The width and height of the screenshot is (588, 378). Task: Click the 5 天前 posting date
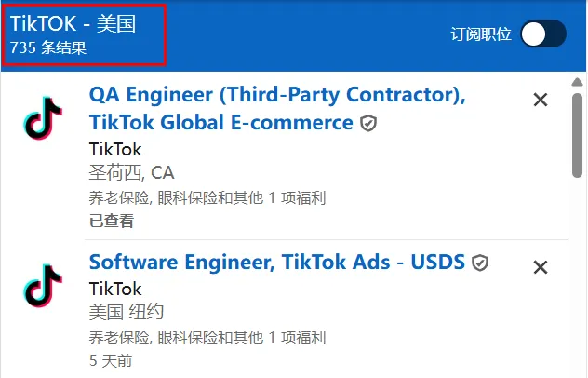111,359
